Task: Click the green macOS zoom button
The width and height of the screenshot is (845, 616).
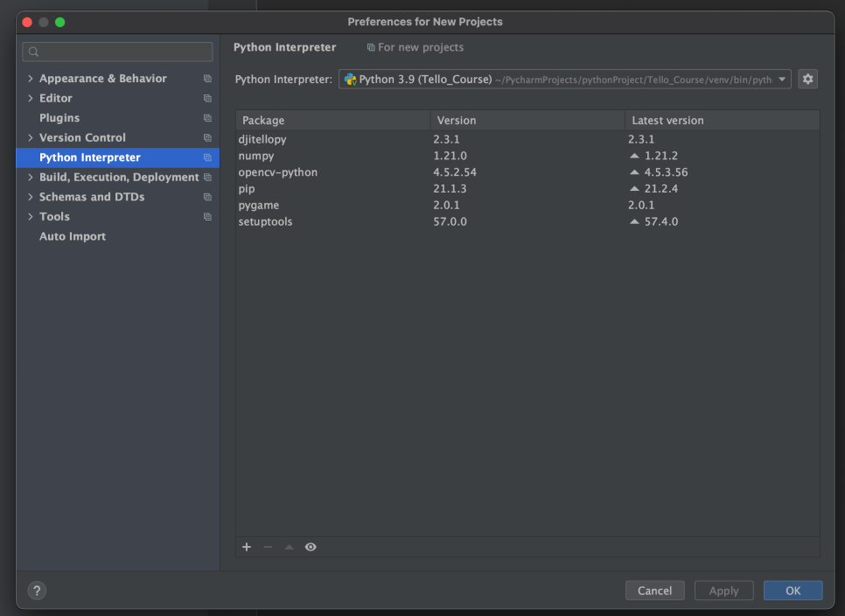Action: tap(59, 22)
